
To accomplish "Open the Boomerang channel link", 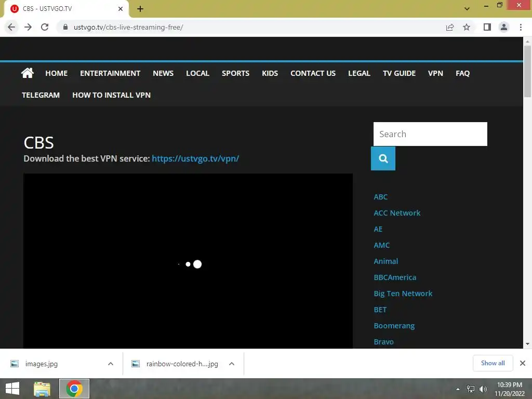I will point(394,326).
